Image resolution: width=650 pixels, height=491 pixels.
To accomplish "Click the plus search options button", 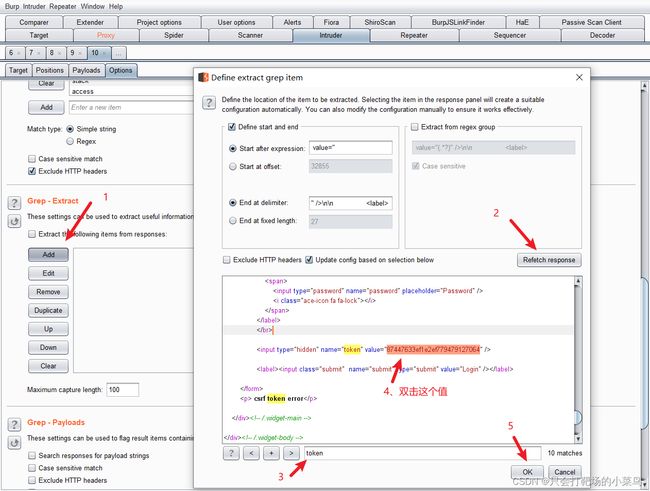I will [x=271, y=453].
